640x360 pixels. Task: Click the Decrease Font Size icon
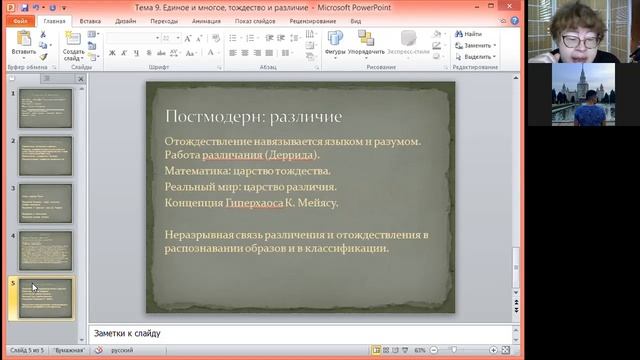(200, 38)
